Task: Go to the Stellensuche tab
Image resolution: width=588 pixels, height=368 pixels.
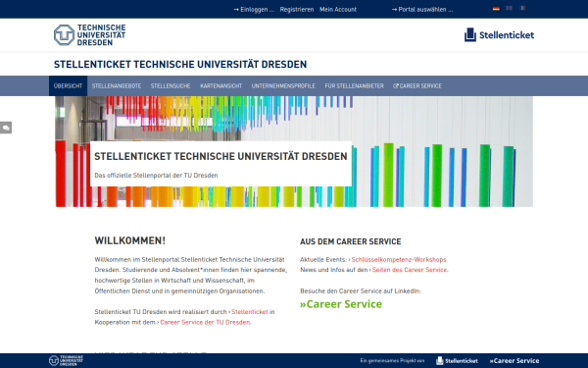Action: click(171, 86)
